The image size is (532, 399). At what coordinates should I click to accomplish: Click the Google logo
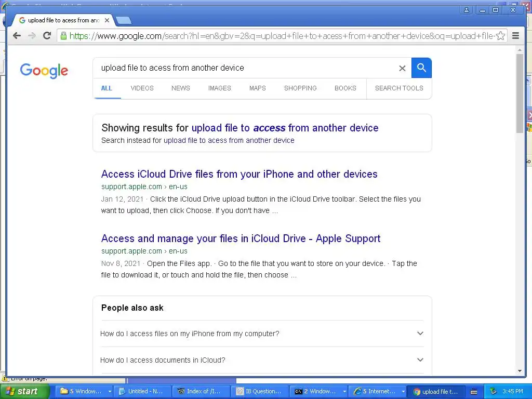(44, 71)
